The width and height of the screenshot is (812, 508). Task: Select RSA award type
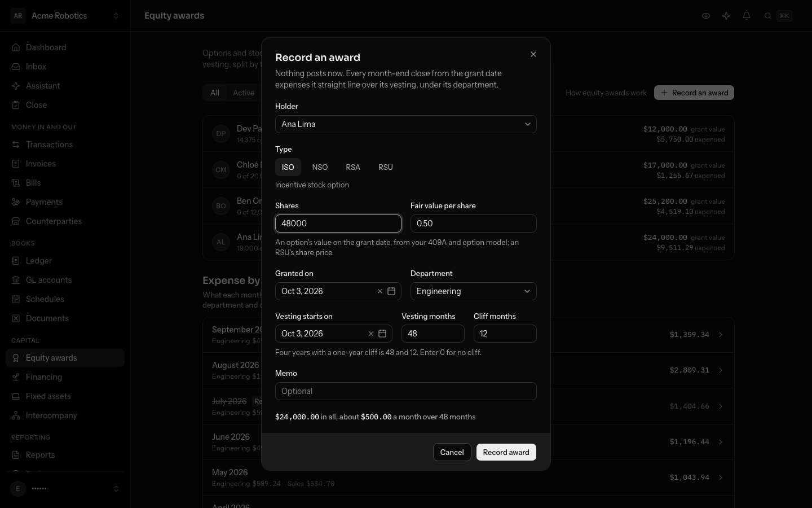click(x=353, y=167)
